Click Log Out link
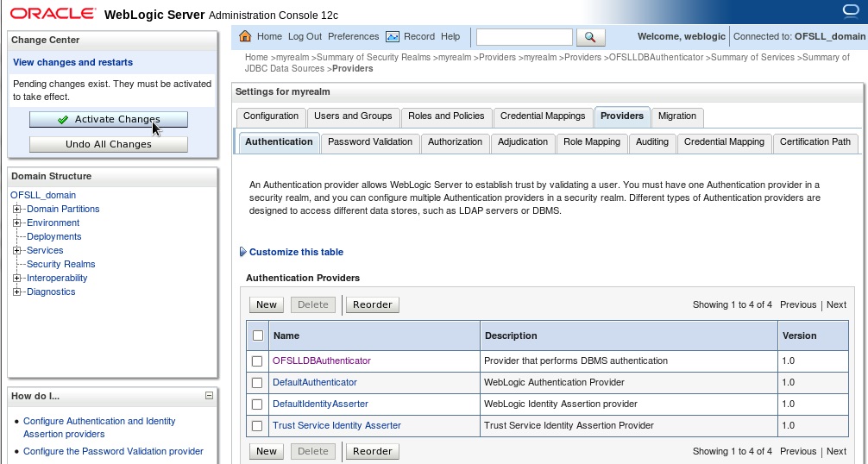Image resolution: width=868 pixels, height=464 pixels. point(305,36)
